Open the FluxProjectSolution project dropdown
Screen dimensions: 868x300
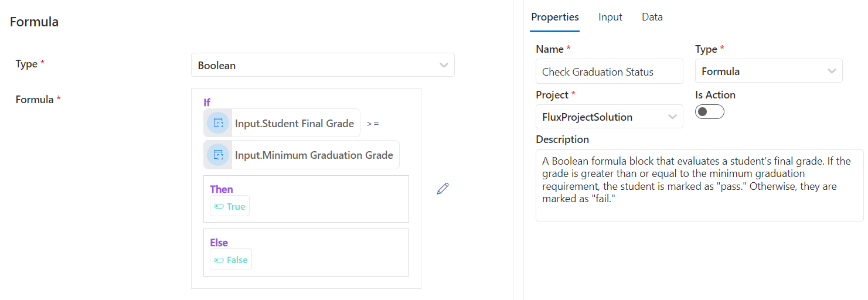pyautogui.click(x=609, y=117)
